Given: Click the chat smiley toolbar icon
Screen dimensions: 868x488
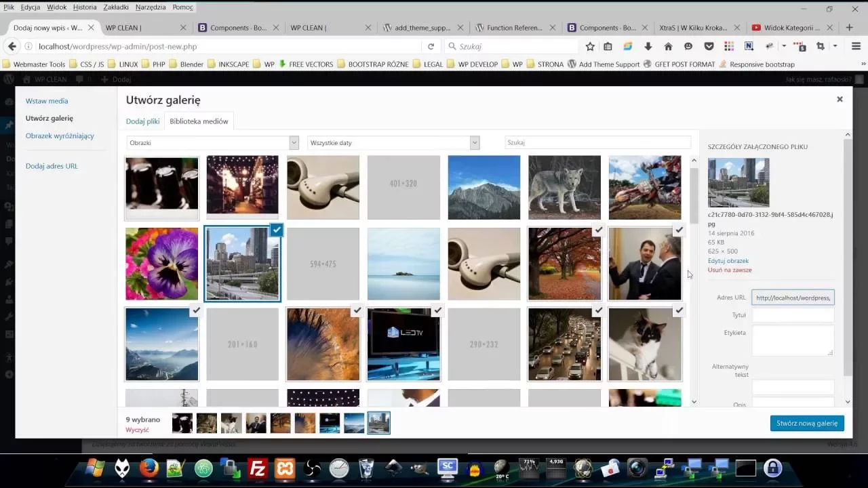Looking at the screenshot, I should click(x=688, y=46).
